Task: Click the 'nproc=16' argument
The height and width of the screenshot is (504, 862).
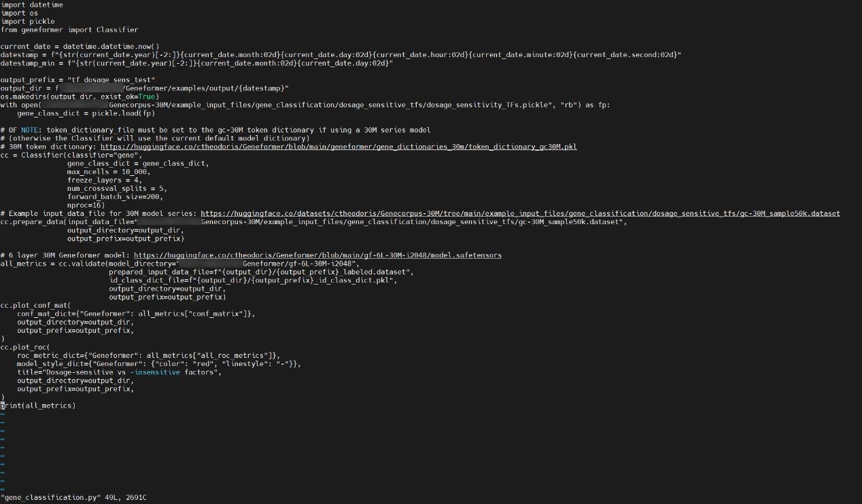Action: [86, 205]
